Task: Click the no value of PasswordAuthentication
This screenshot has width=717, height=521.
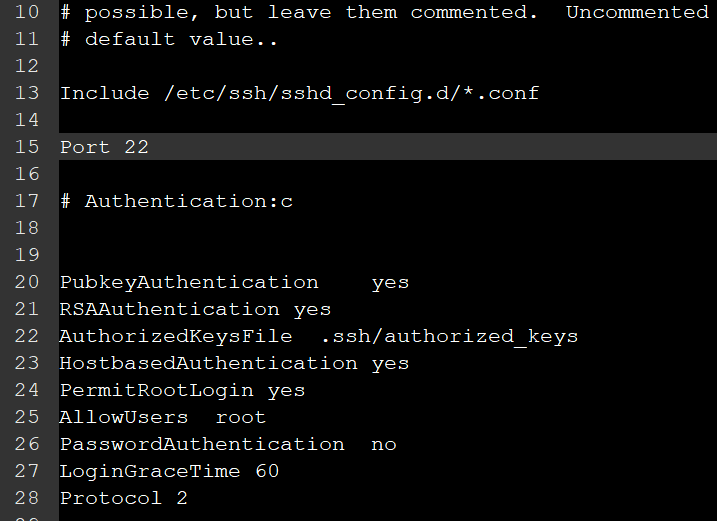Action: [384, 444]
